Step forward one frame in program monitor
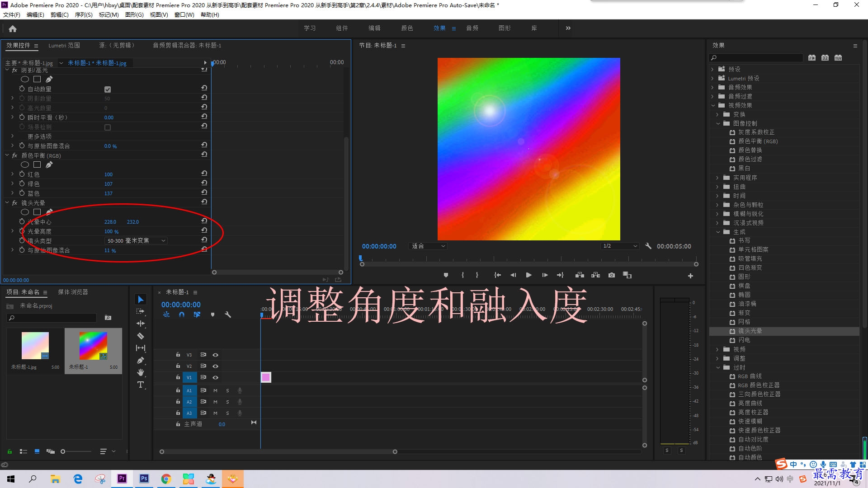This screenshot has height=488, width=868. point(545,275)
